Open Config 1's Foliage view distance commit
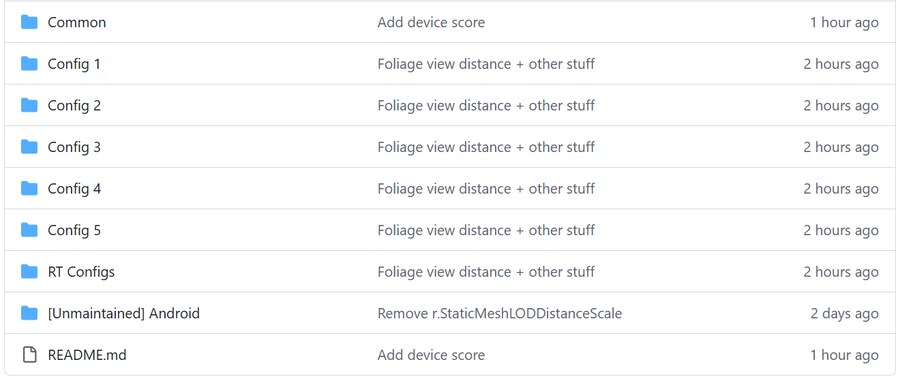Image resolution: width=900 pixels, height=379 pixels. [x=486, y=64]
